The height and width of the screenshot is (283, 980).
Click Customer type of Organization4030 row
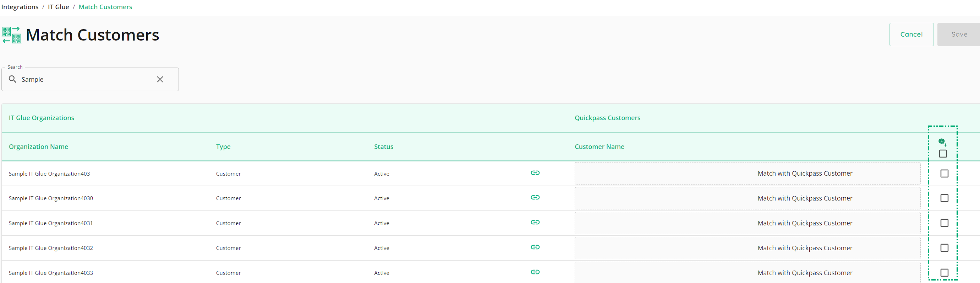[x=228, y=198]
